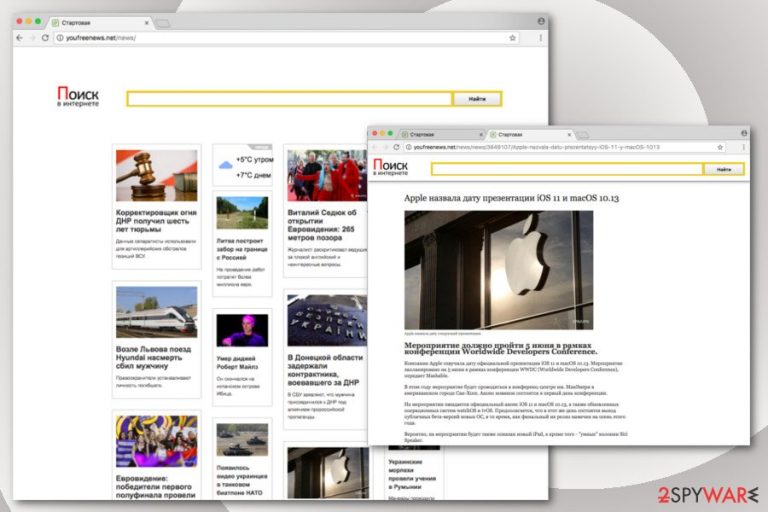This screenshot has height=512, width=768.
Task: Select Стартовая tab in the rear window
Action: (100, 23)
